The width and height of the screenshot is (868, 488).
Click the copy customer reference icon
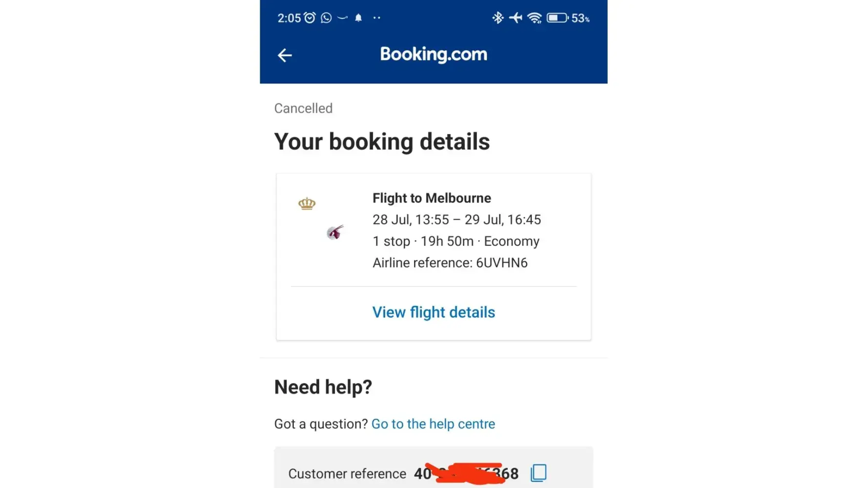click(538, 473)
